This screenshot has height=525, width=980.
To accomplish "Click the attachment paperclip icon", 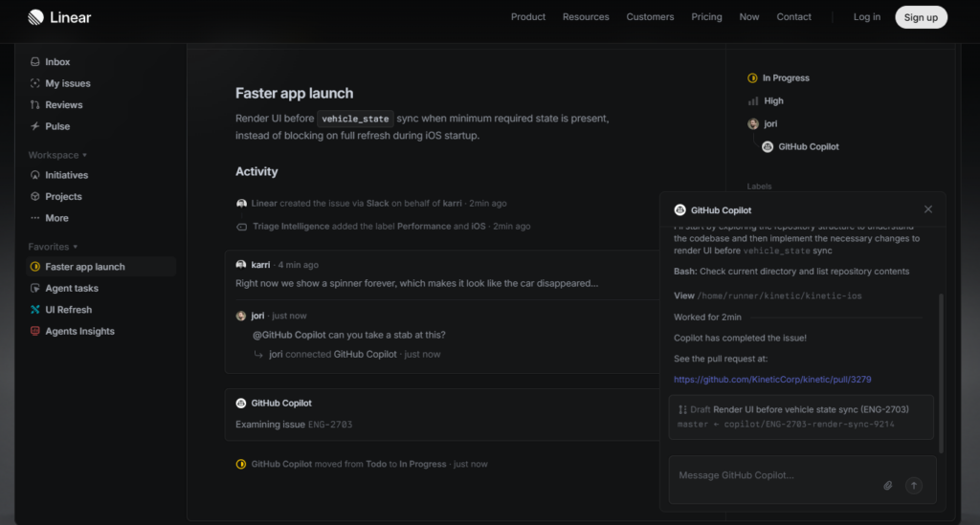I will [887, 486].
